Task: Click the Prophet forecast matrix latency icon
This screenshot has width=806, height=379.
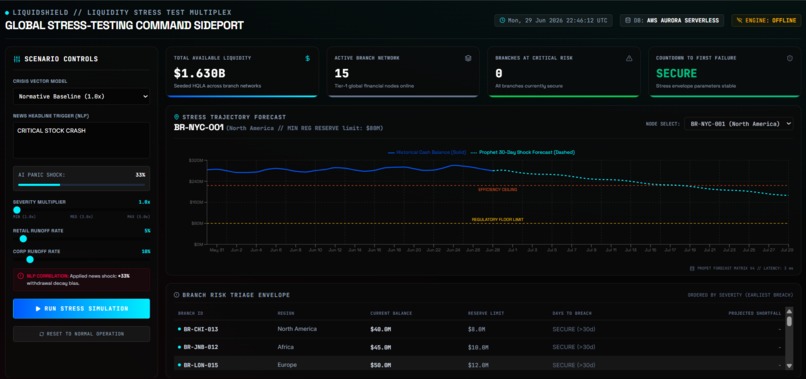Action: point(693,268)
